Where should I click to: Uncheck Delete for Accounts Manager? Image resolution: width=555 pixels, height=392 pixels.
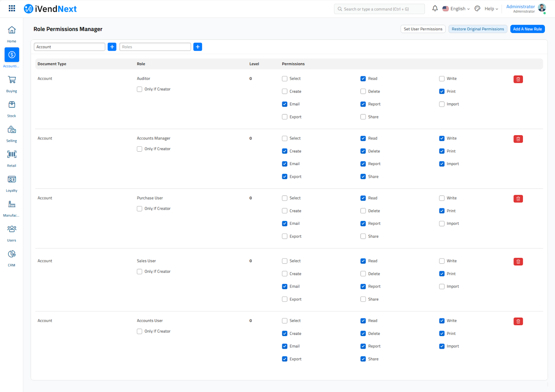point(363,151)
